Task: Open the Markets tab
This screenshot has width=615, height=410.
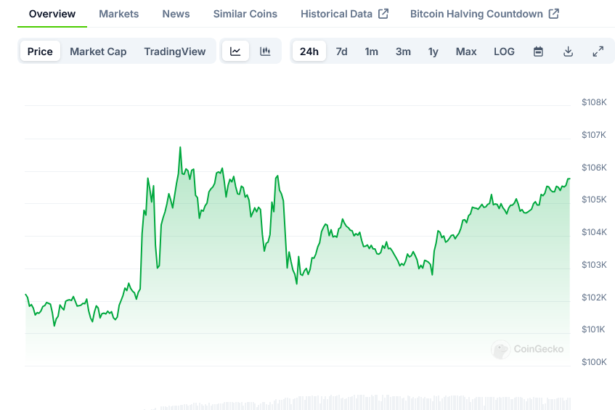Action: pos(119,14)
